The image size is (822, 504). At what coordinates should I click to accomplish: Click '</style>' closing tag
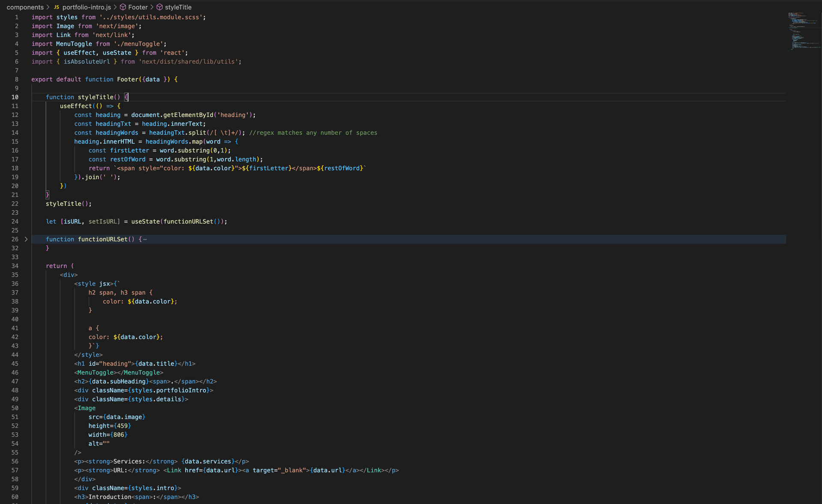point(88,355)
